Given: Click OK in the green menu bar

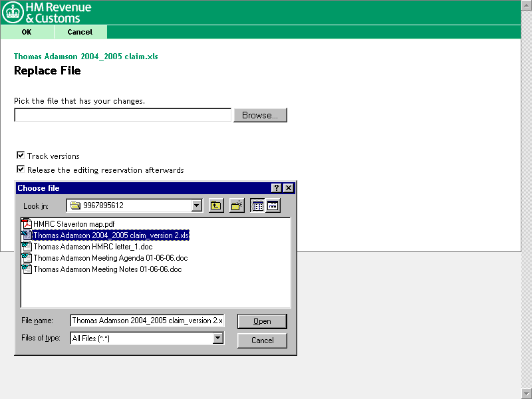Looking at the screenshot, I should point(27,32).
